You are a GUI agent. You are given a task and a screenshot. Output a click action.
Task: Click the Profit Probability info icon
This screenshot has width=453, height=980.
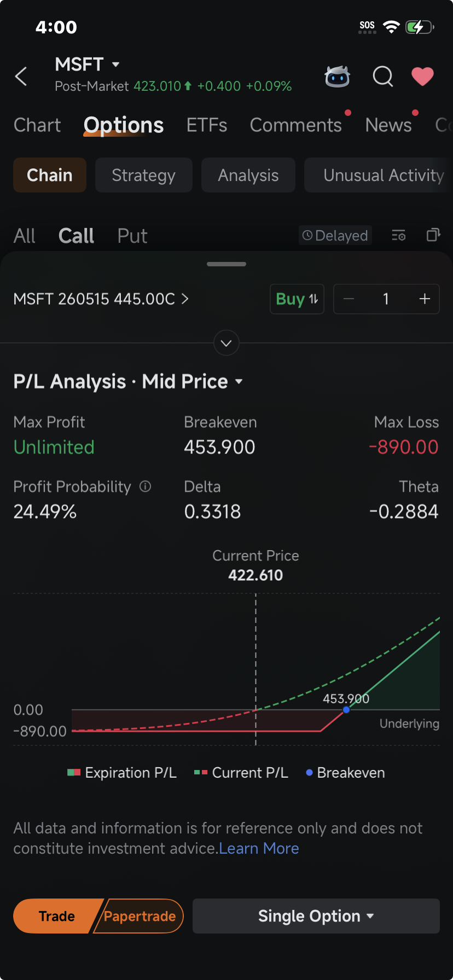click(145, 486)
